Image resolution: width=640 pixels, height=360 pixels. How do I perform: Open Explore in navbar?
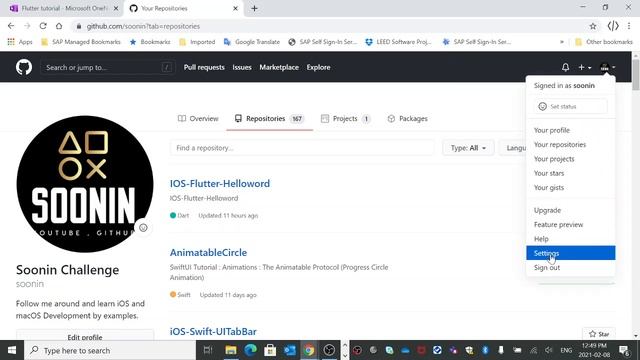pyautogui.click(x=318, y=67)
